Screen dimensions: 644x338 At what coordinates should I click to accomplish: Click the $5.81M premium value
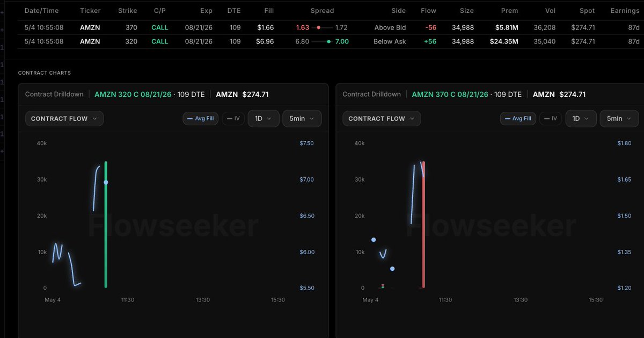point(507,27)
